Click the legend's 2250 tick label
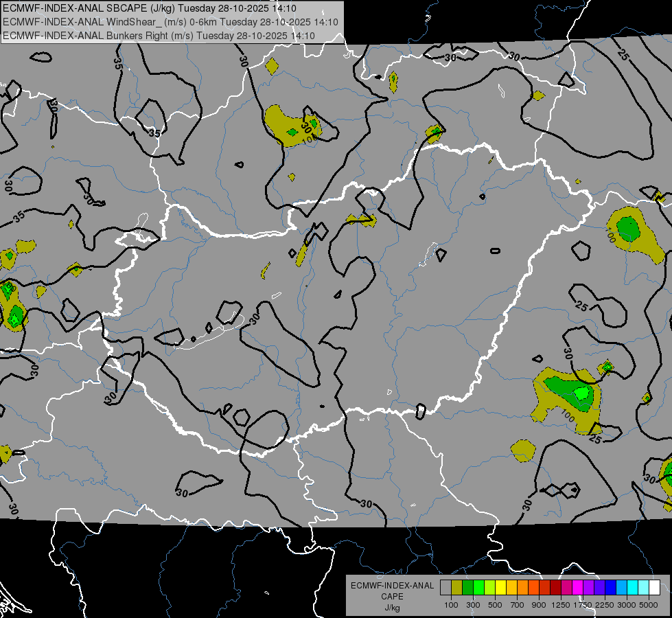The image size is (672, 618). pos(605,605)
